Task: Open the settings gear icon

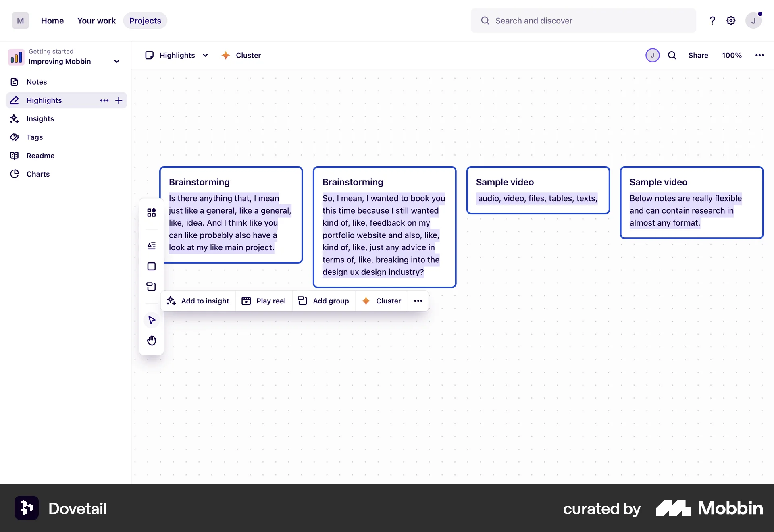Action: (x=731, y=21)
